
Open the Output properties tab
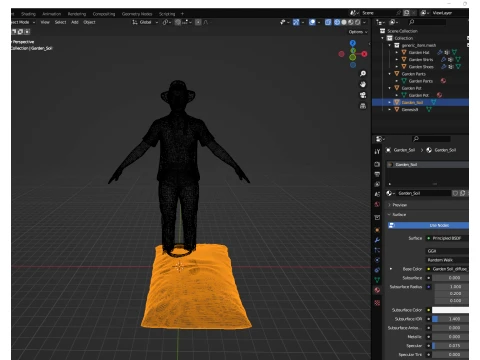click(x=377, y=174)
